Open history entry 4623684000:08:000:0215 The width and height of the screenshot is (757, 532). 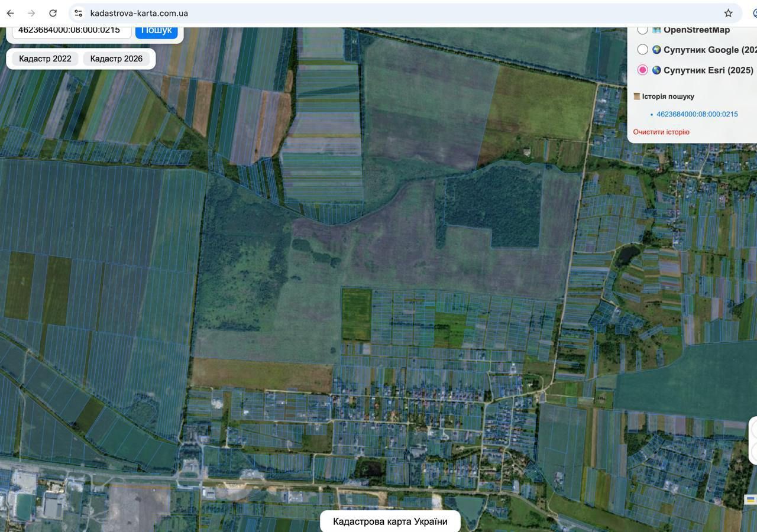697,114
